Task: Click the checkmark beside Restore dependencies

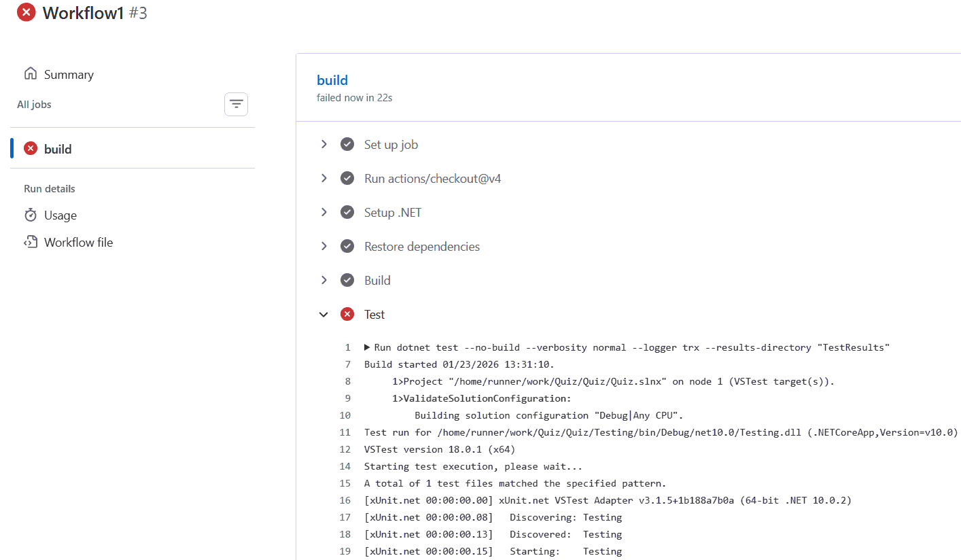Action: tap(347, 245)
